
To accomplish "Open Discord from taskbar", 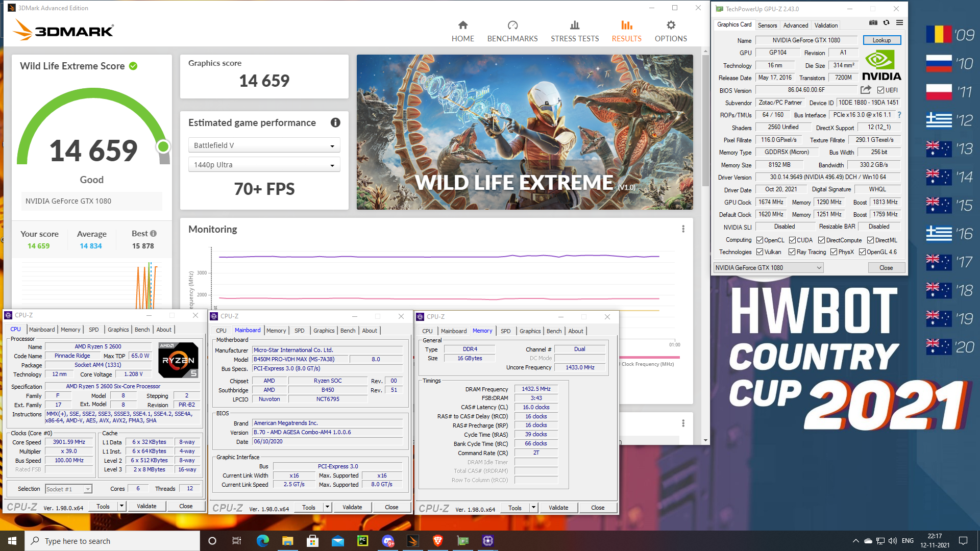I will tap(388, 541).
